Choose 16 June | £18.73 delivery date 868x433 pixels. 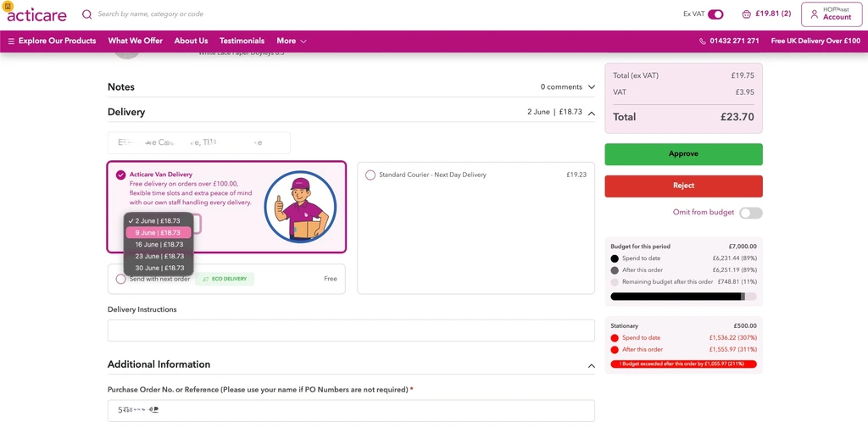coord(159,244)
